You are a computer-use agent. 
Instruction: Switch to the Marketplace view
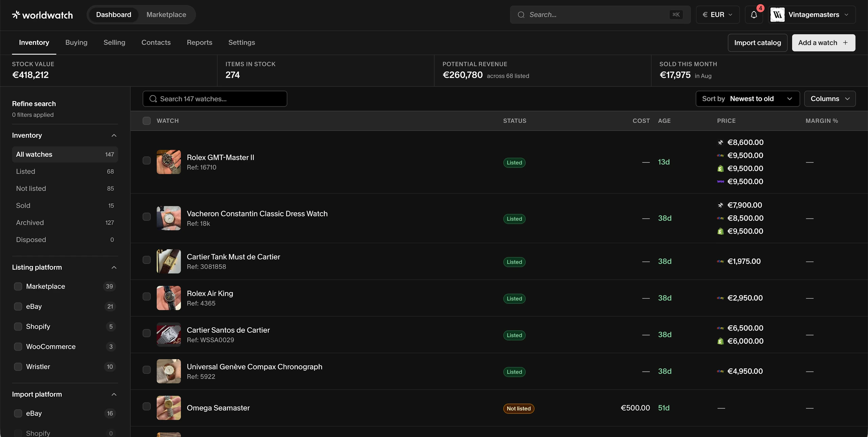pyautogui.click(x=166, y=15)
